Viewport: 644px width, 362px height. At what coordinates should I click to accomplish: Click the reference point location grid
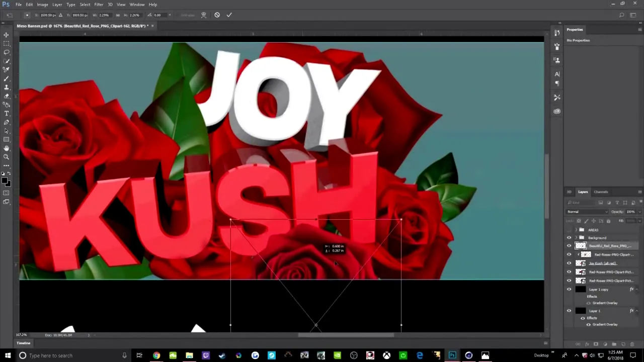click(x=27, y=15)
